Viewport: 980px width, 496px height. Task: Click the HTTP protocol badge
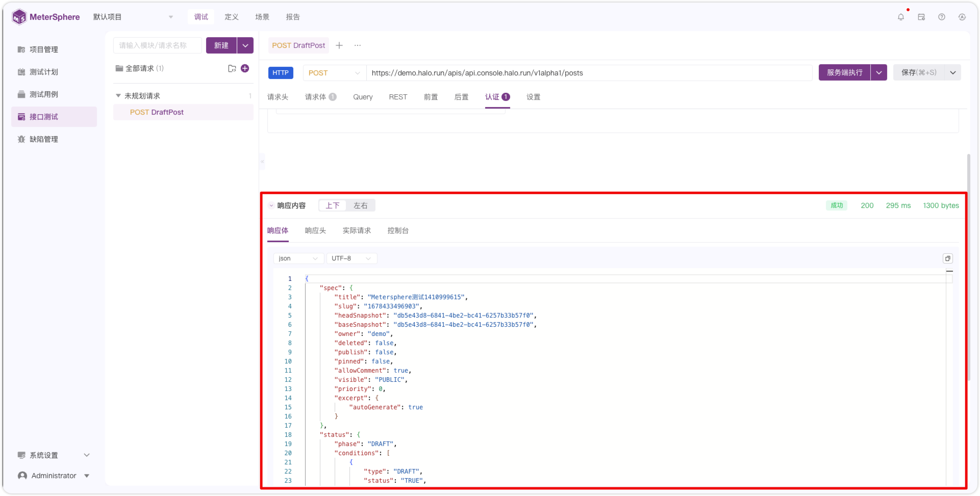tap(281, 73)
